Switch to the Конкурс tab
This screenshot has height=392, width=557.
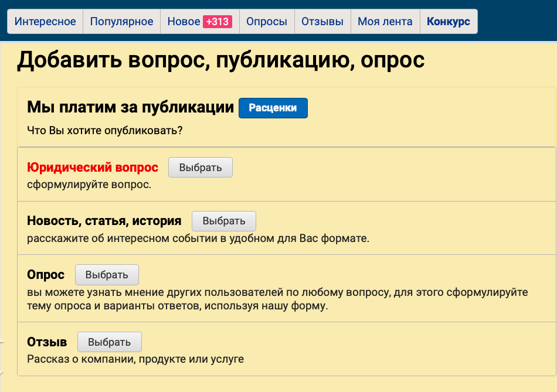coord(449,22)
